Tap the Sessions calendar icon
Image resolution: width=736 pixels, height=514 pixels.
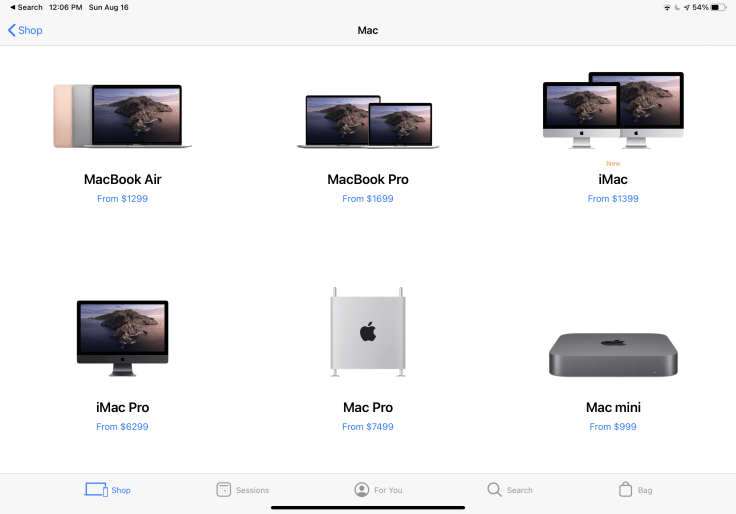tap(223, 490)
